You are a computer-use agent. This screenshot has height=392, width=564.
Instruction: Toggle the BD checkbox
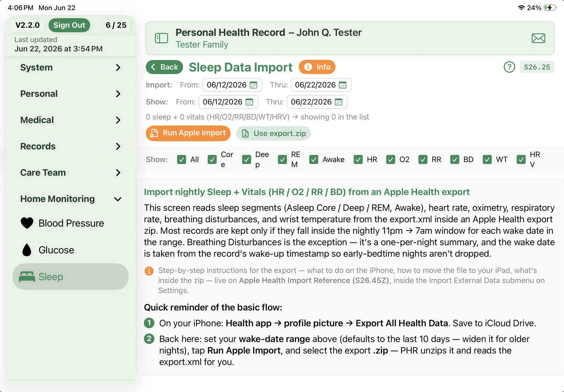[455, 159]
